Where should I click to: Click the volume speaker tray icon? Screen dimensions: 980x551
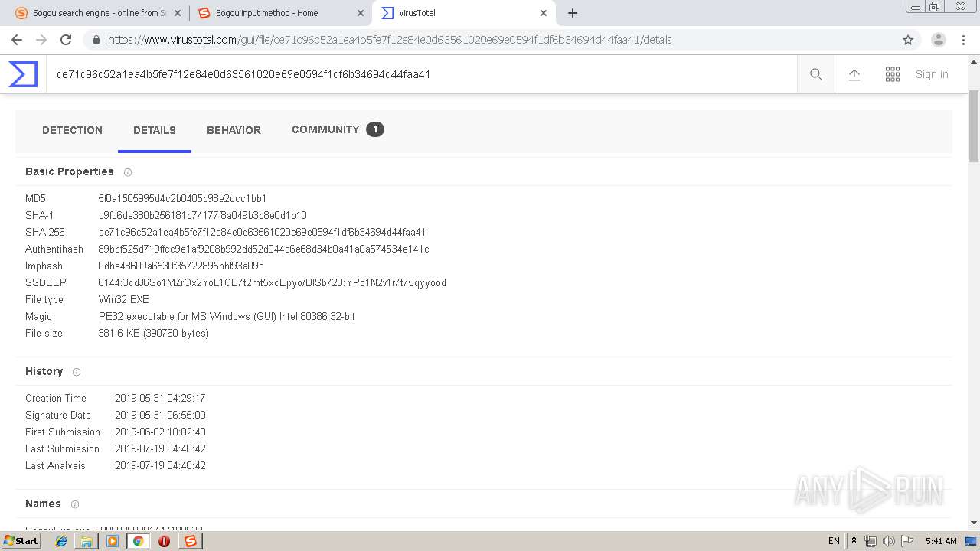coord(889,541)
